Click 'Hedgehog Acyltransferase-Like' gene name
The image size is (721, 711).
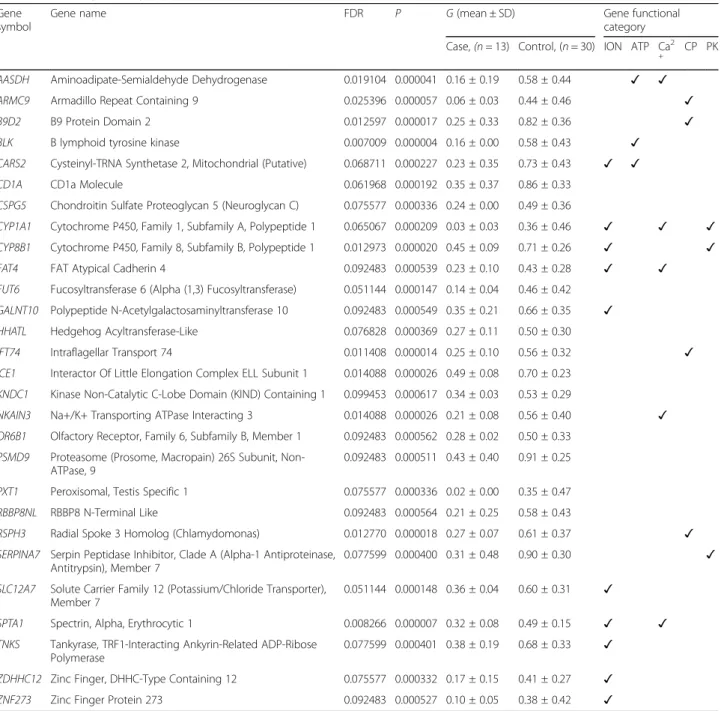(124, 332)
